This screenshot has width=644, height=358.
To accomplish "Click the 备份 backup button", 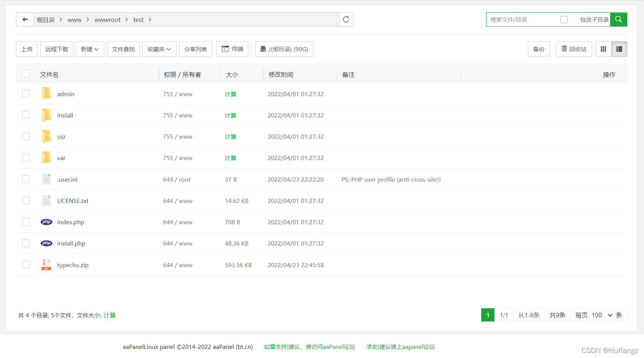I will 539,49.
